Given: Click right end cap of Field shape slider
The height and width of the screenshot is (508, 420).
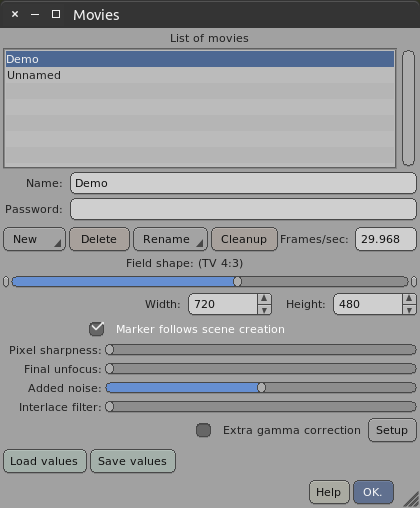Looking at the screenshot, I should tap(414, 282).
